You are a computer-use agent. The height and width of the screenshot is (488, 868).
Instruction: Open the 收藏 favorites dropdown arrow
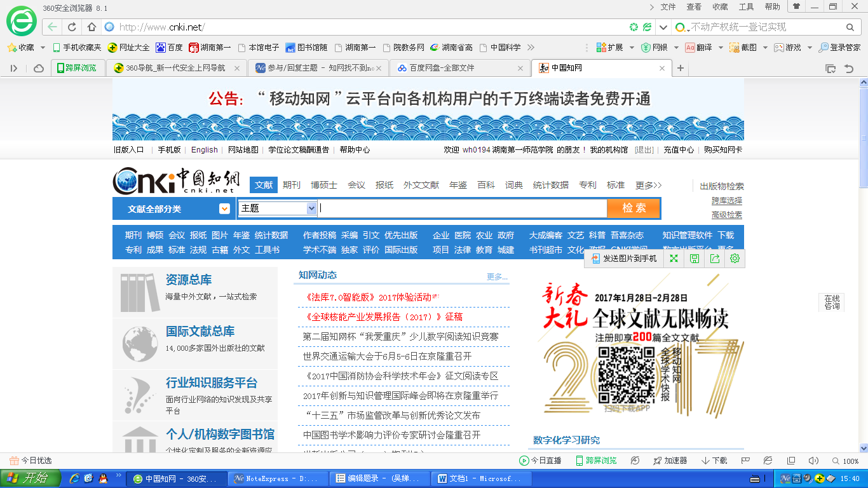tap(43, 48)
